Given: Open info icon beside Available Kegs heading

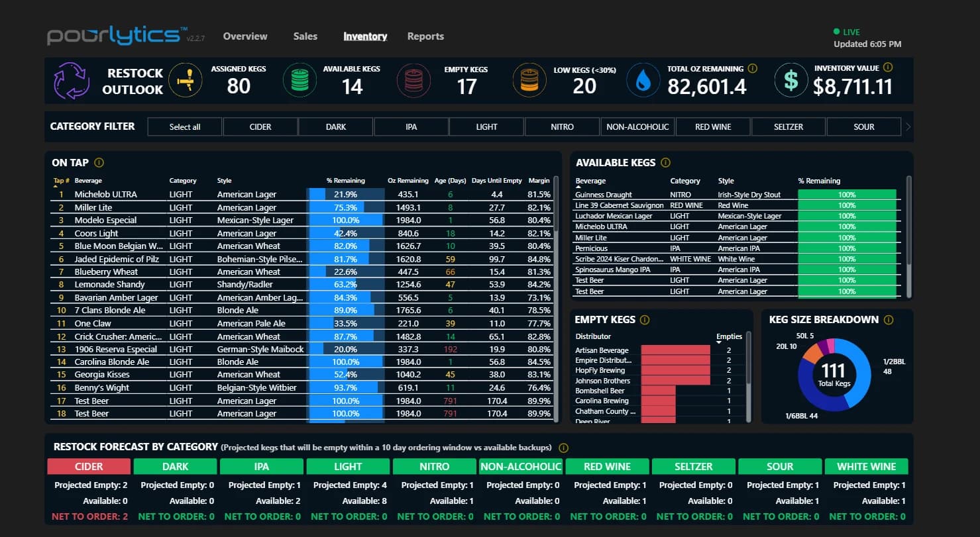Looking at the screenshot, I should click(666, 162).
